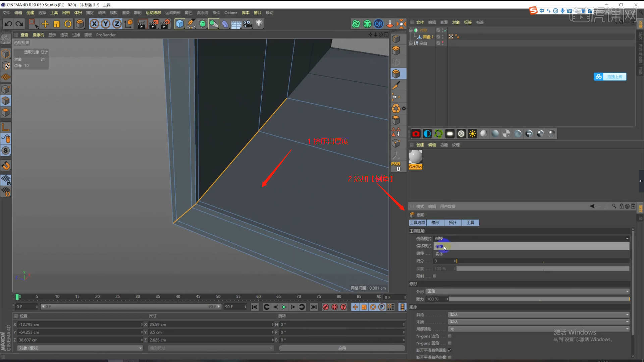Click the Cube primitive icon

(x=180, y=24)
